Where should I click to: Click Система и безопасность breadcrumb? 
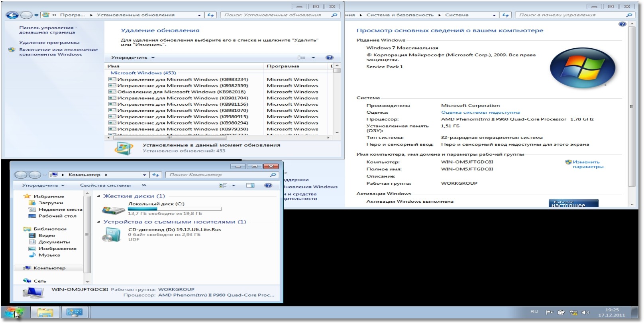400,15
